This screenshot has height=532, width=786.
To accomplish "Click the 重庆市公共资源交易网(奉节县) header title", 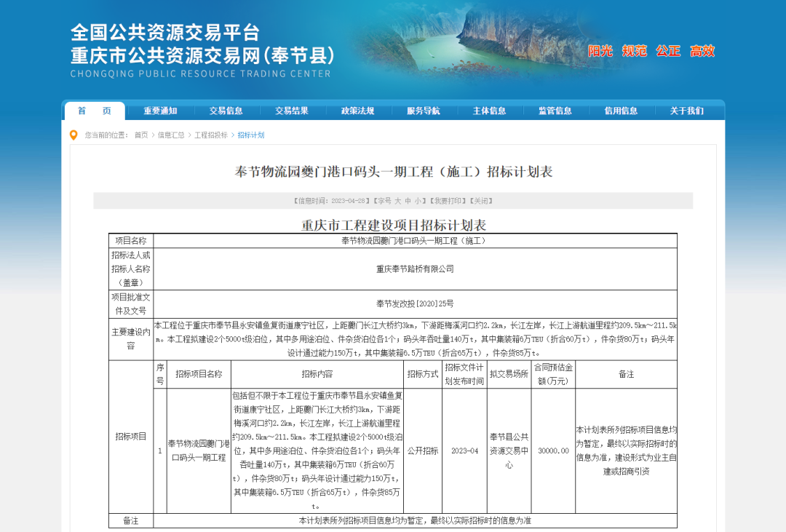I will coord(202,55).
